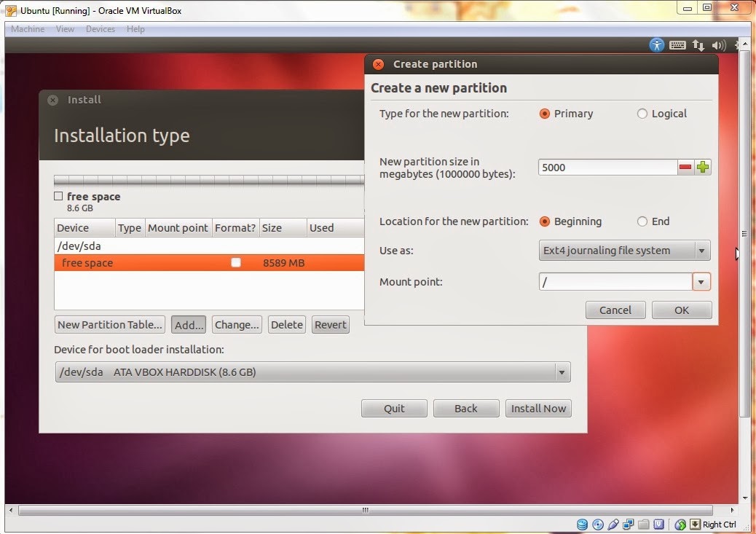Open boot loader device dropdown

click(x=313, y=372)
